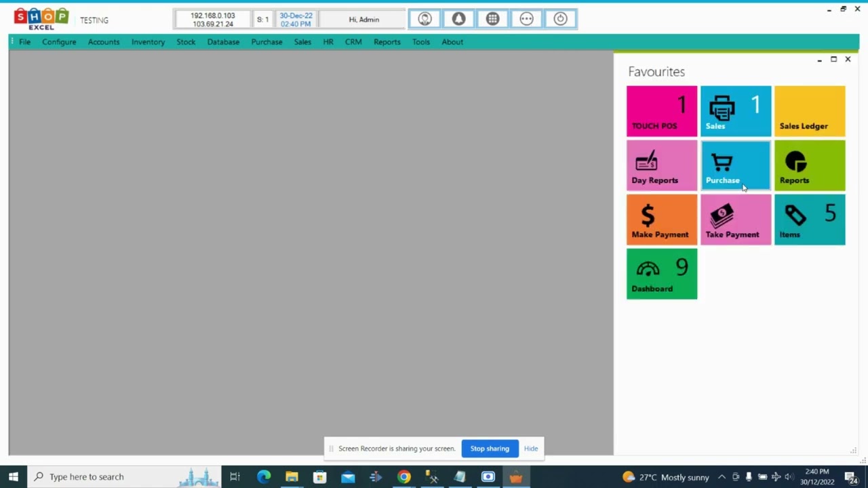Open the Inventory menu
The height and width of the screenshot is (488, 868).
148,42
